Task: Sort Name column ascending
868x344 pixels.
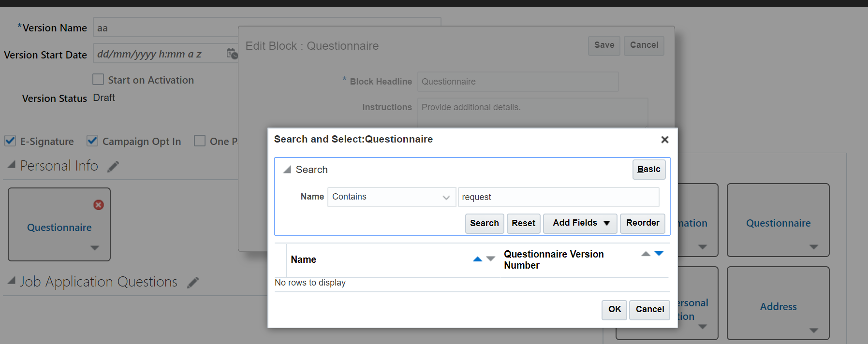Action: click(x=477, y=259)
